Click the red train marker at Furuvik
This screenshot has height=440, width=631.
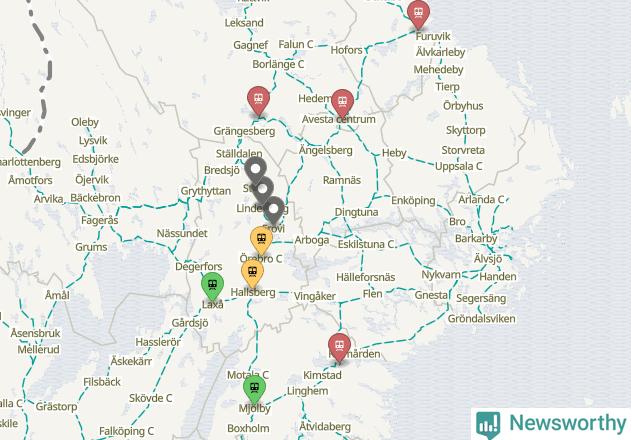(x=418, y=14)
